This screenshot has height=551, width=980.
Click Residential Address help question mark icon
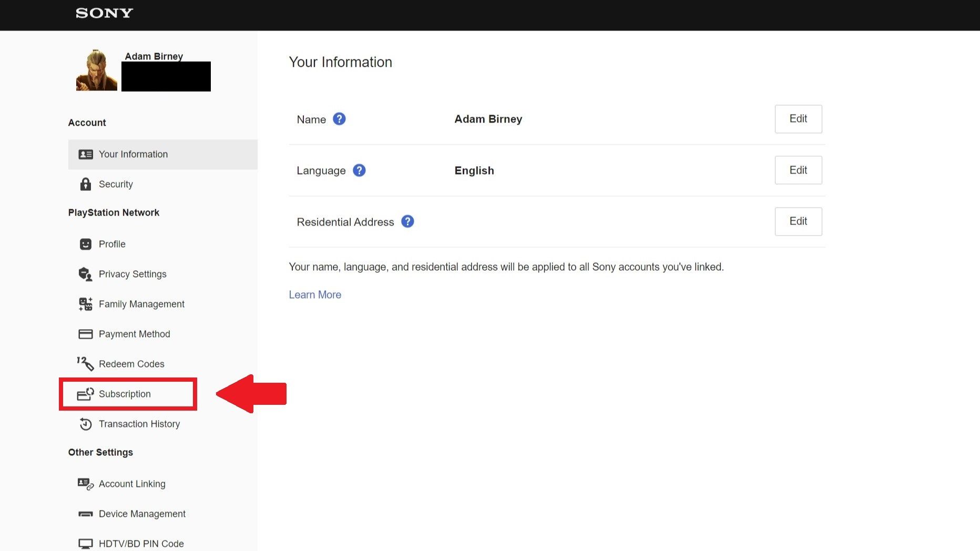click(x=407, y=221)
